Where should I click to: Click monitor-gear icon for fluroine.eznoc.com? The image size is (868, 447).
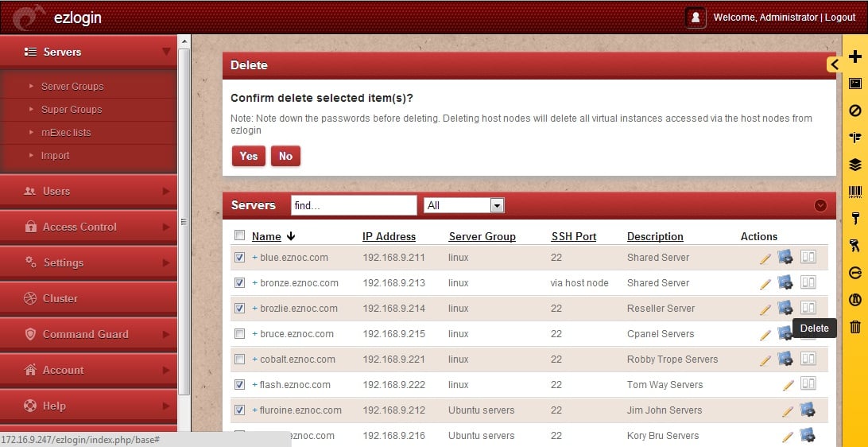pyautogui.click(x=807, y=410)
